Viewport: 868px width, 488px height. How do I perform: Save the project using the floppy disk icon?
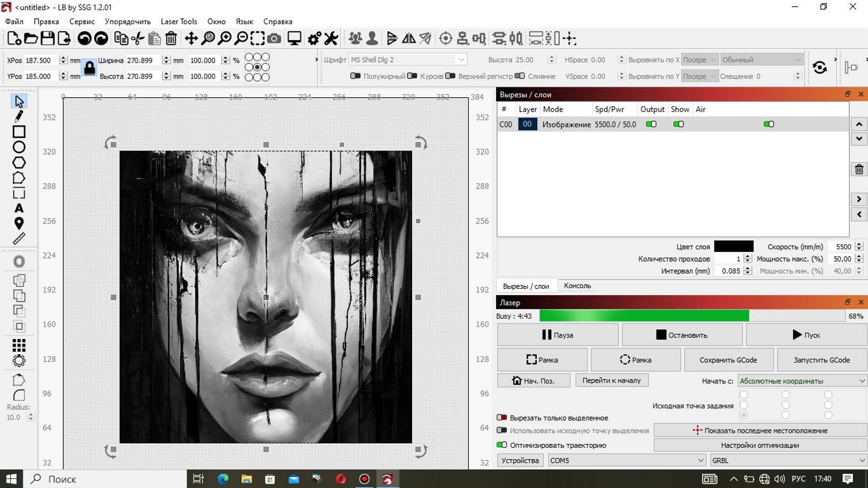coord(47,39)
